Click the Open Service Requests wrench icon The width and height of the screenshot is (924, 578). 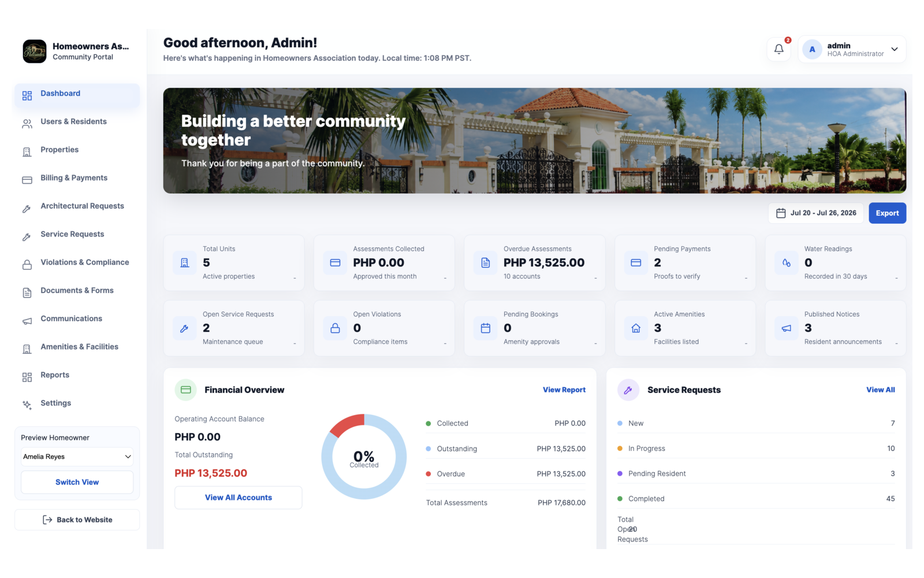185,328
